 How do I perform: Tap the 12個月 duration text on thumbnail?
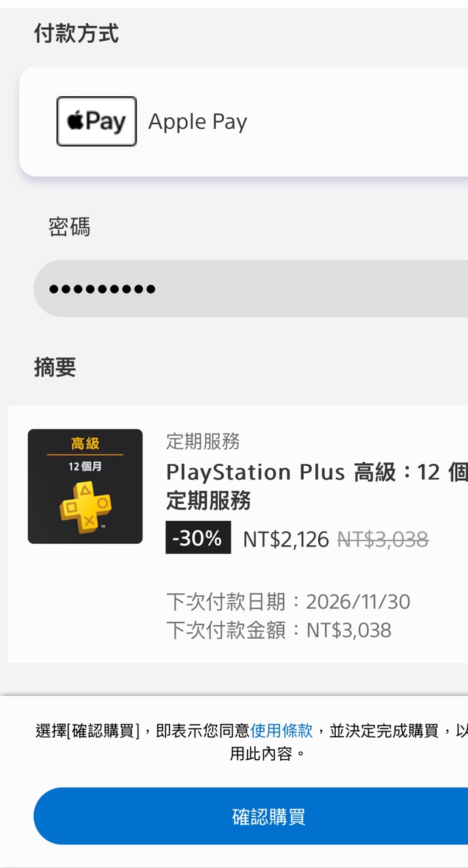pos(85,467)
